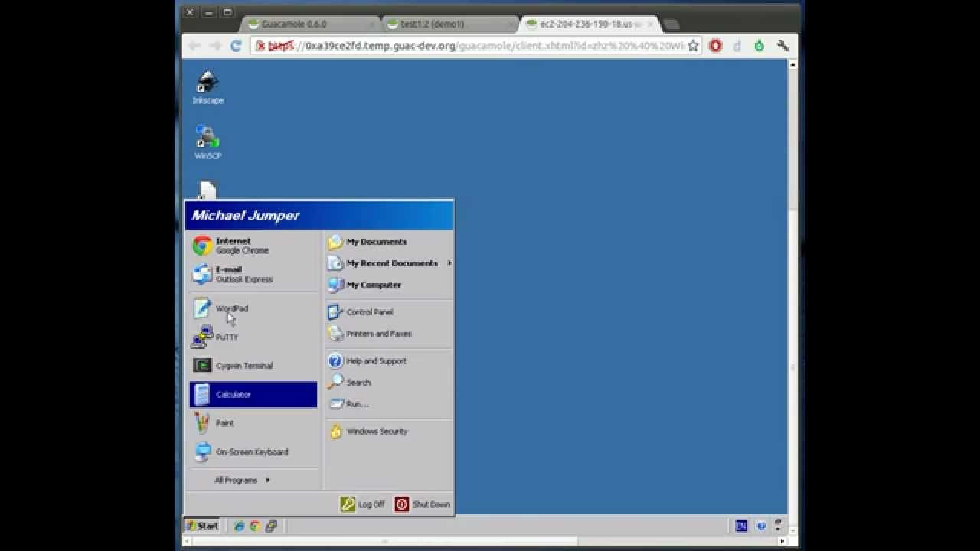980x551 pixels.
Task: Click the blue help tray icon
Action: [x=761, y=526]
